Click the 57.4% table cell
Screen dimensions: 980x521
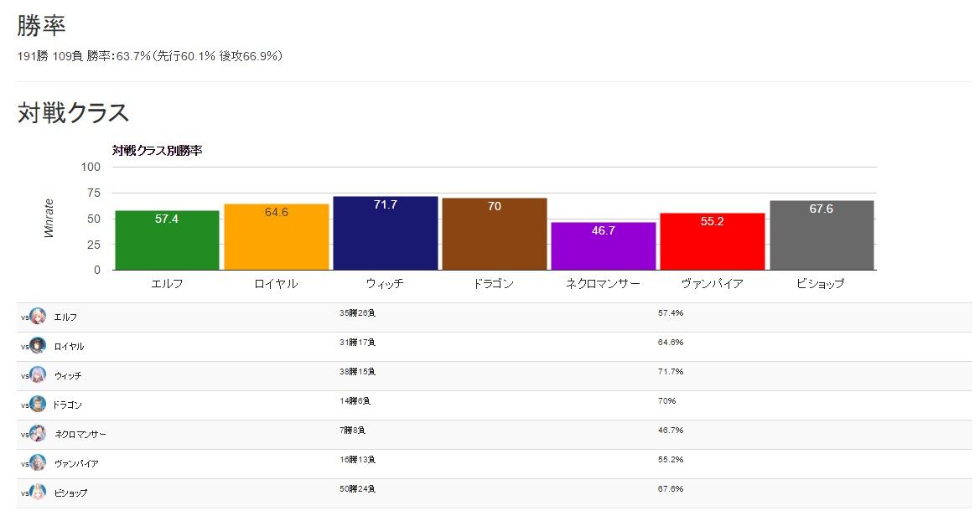(671, 313)
